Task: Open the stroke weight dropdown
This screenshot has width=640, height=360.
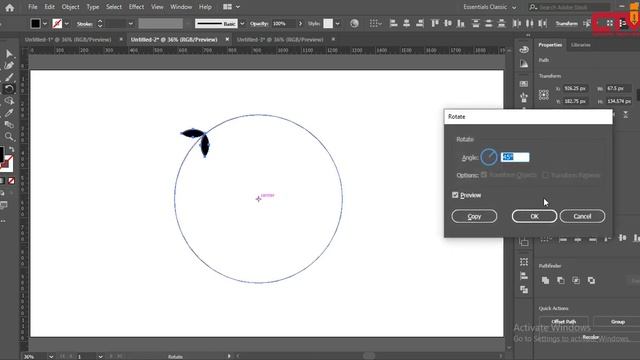Action: tap(131, 24)
